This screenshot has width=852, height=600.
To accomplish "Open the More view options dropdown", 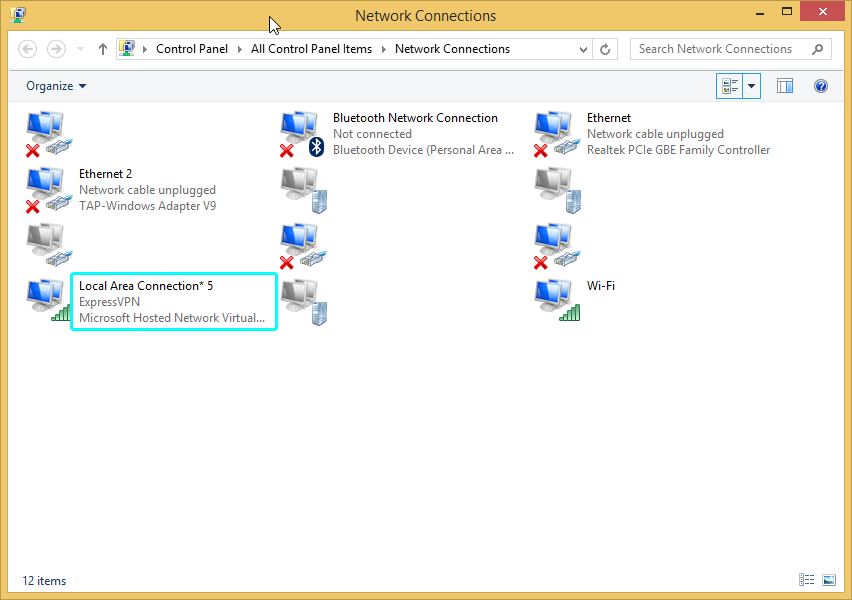I will pos(751,86).
